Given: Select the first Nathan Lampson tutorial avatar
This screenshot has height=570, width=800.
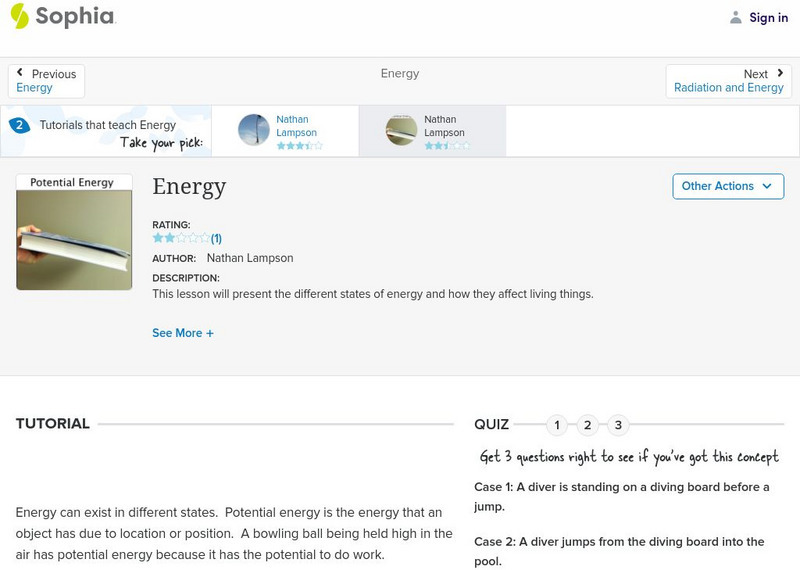Looking at the screenshot, I should pyautogui.click(x=254, y=130).
